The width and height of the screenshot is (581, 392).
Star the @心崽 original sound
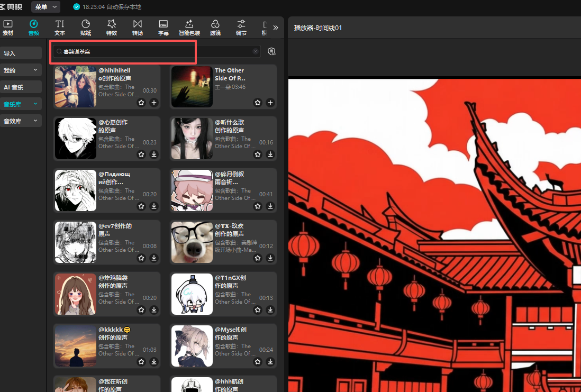pyautogui.click(x=141, y=154)
